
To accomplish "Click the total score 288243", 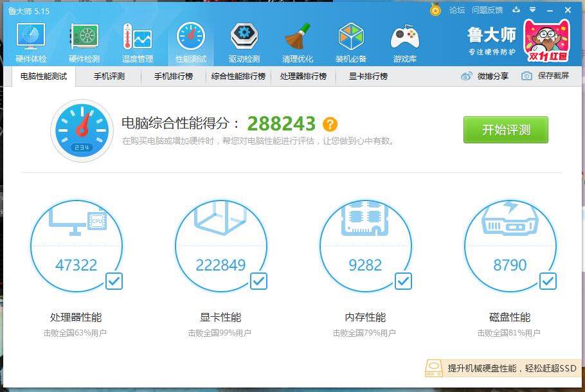I will coord(282,123).
